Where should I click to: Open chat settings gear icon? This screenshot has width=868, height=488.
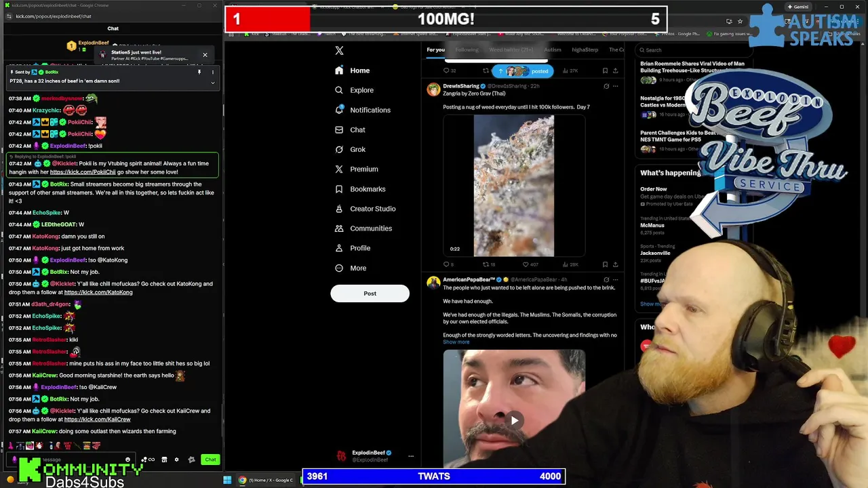point(176,460)
